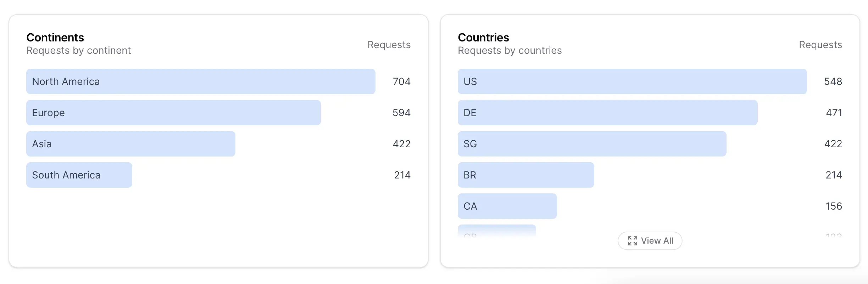Screen dimensions: 868x284
Task: Click the 548 request count for US
Action: pyautogui.click(x=833, y=81)
